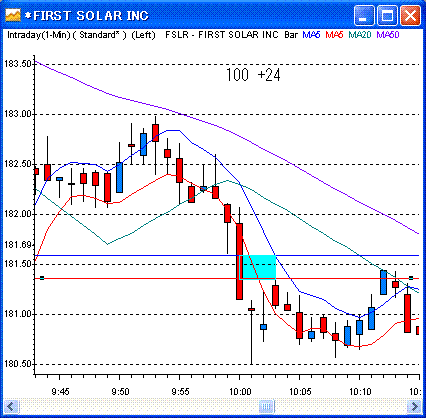
Task: Click the 9:50 time axis label
Action: coord(120,391)
